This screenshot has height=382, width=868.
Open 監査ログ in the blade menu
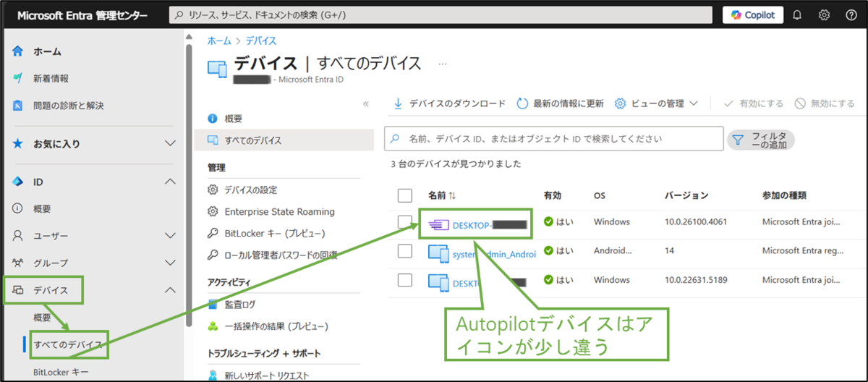pos(239,305)
